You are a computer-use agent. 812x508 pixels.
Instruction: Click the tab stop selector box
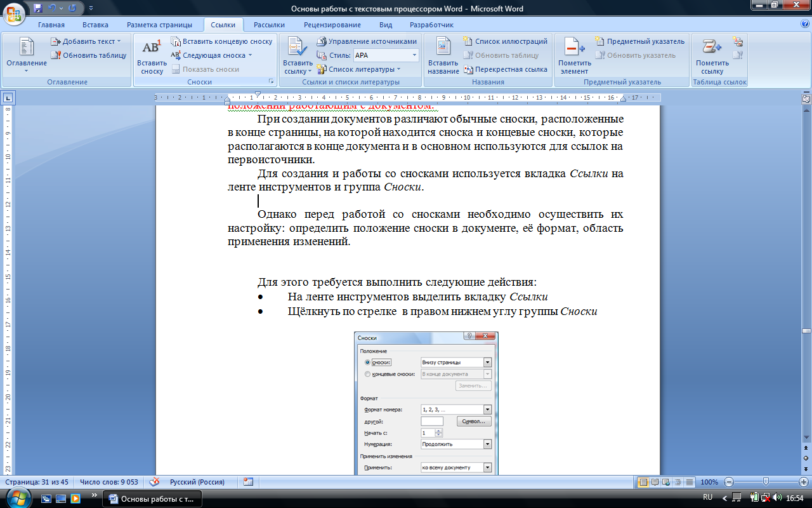point(8,98)
